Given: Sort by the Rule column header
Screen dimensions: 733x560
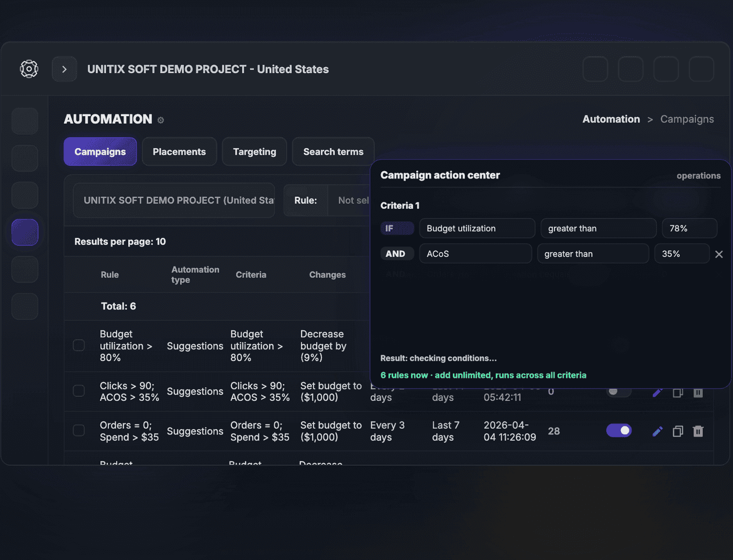Looking at the screenshot, I should 110,275.
